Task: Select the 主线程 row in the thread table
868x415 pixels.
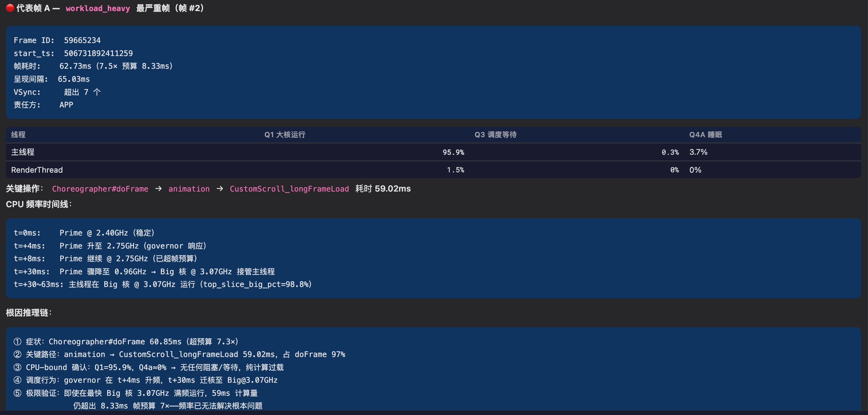Action: 22,152
